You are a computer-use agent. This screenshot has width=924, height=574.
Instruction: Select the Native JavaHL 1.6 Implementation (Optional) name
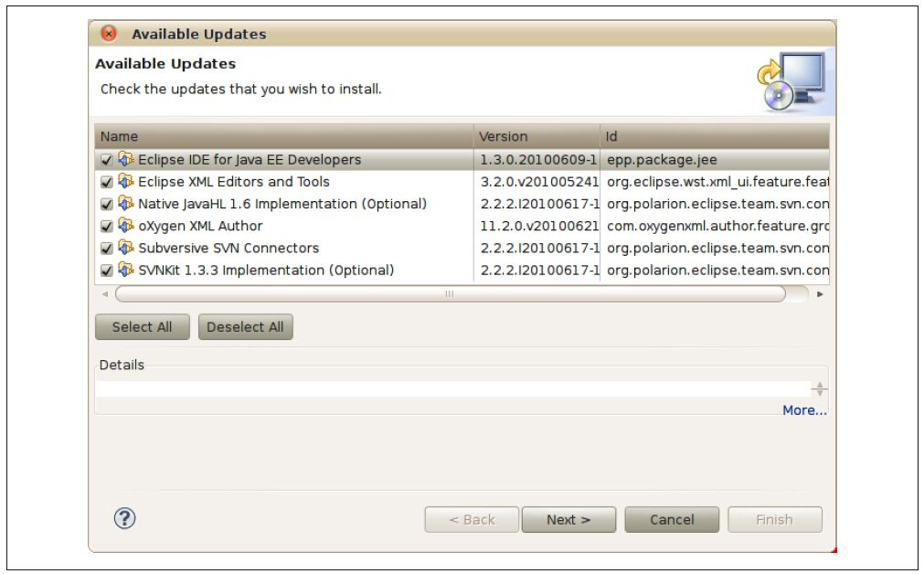(x=282, y=204)
